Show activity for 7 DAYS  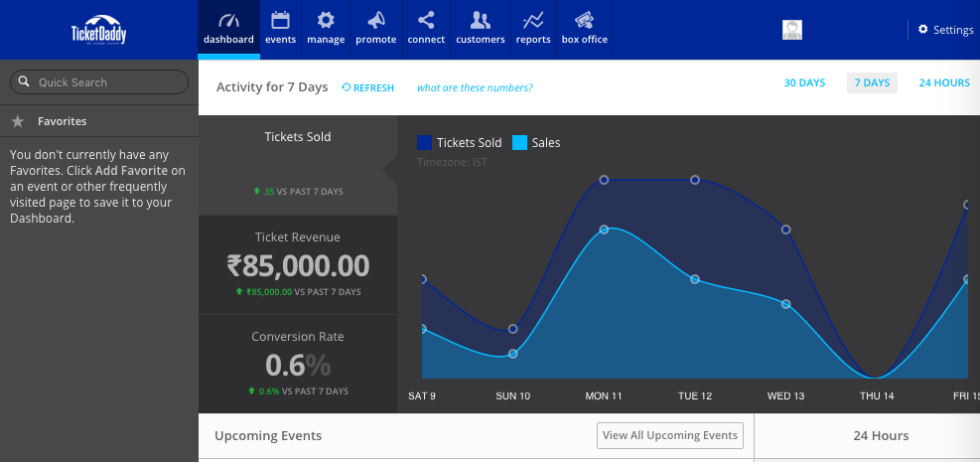click(872, 83)
